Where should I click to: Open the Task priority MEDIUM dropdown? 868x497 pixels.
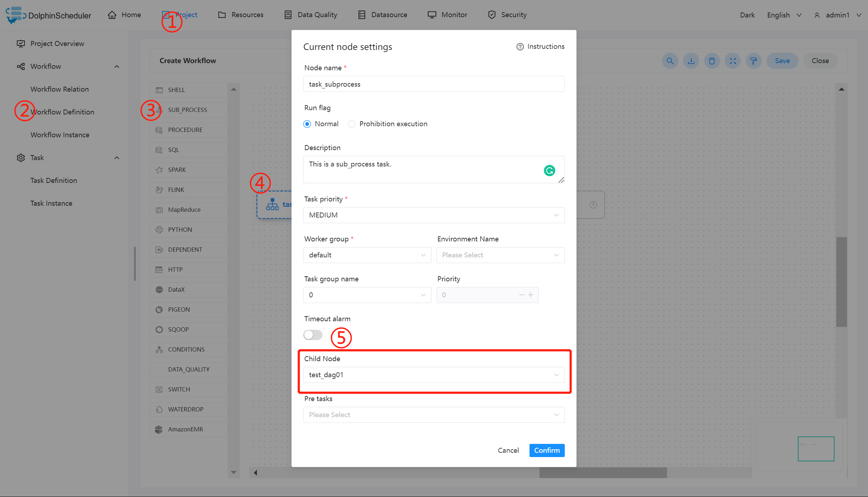coord(433,215)
